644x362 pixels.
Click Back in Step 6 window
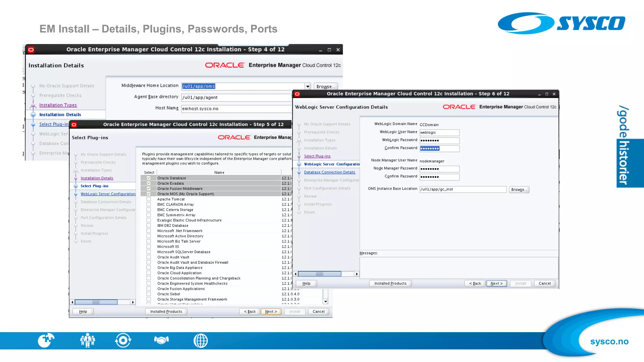[x=475, y=283]
